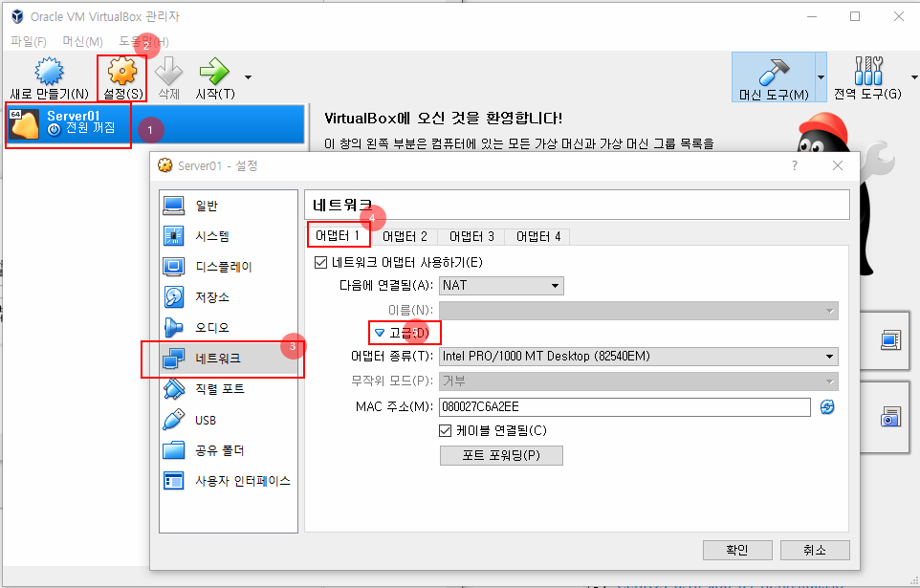Screen dimensions: 920x588
Task: Select Machine Tools (머신 도구) button
Action: point(774,77)
